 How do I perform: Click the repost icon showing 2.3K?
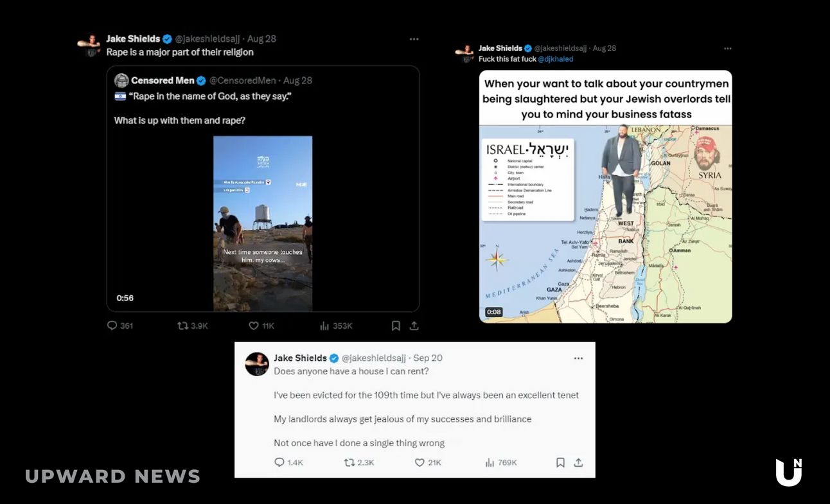pyautogui.click(x=349, y=462)
